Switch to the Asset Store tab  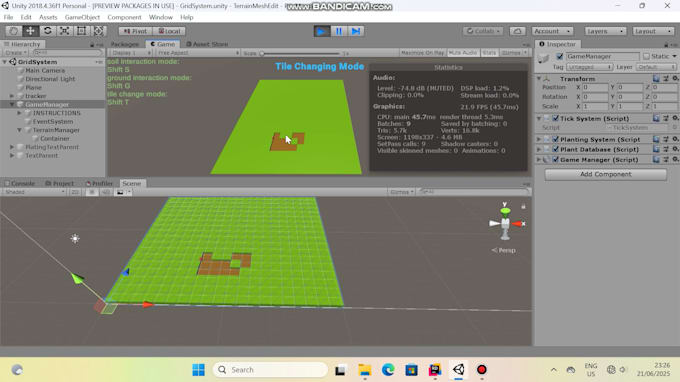[x=207, y=44]
